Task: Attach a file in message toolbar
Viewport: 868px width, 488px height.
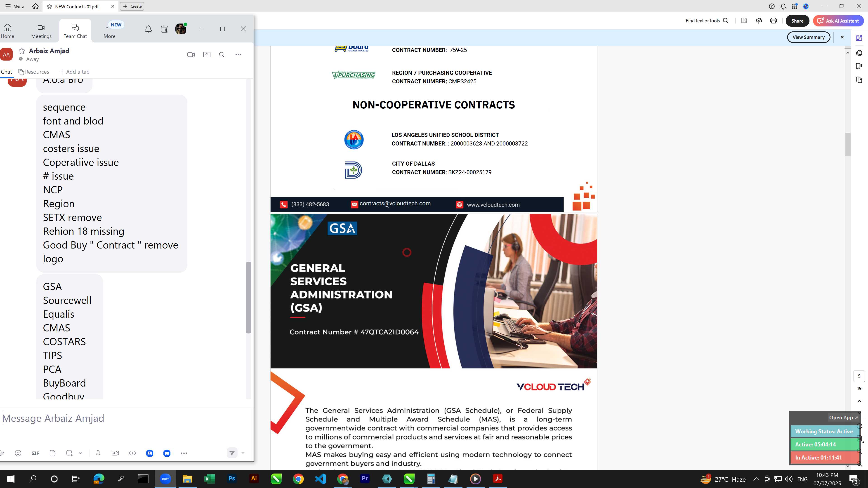Action: [x=52, y=453]
